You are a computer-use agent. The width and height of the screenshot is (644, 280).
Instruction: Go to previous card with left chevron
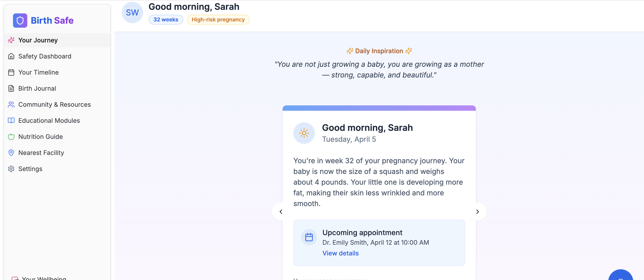pyautogui.click(x=281, y=212)
